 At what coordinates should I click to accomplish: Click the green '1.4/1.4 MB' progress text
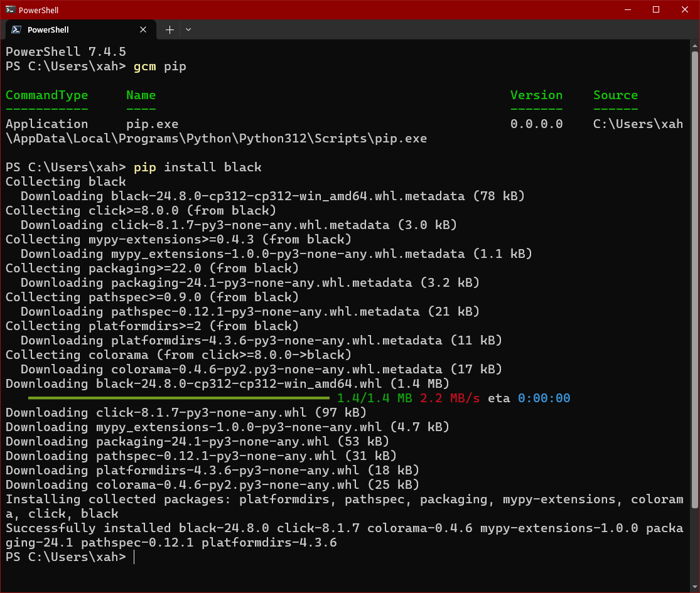pos(374,398)
